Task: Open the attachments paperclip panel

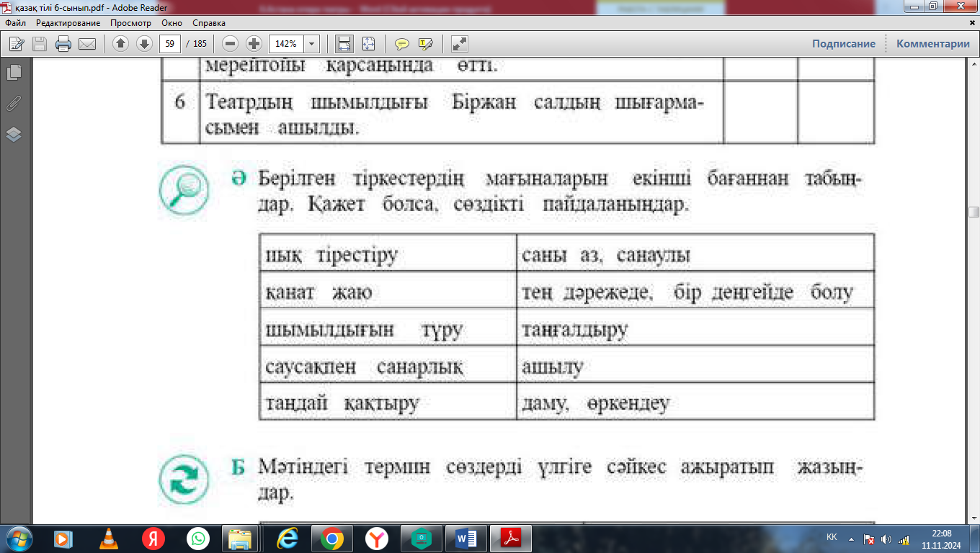Action: 14,103
